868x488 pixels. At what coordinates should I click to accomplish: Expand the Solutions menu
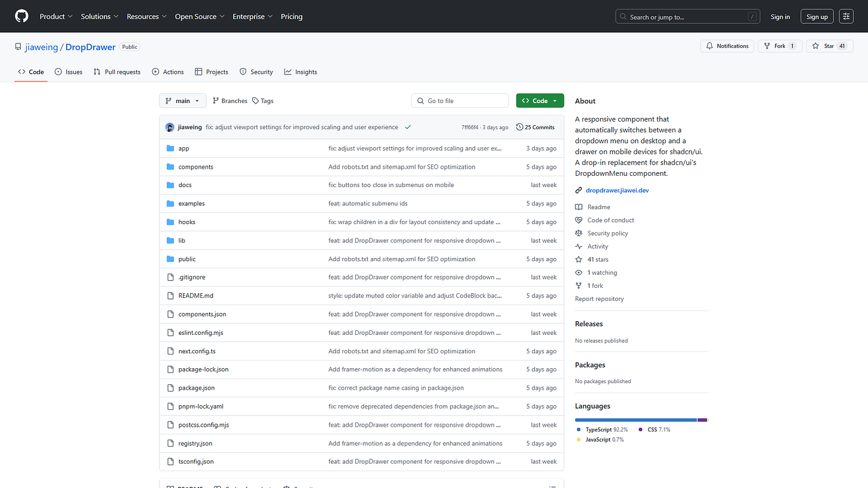100,17
